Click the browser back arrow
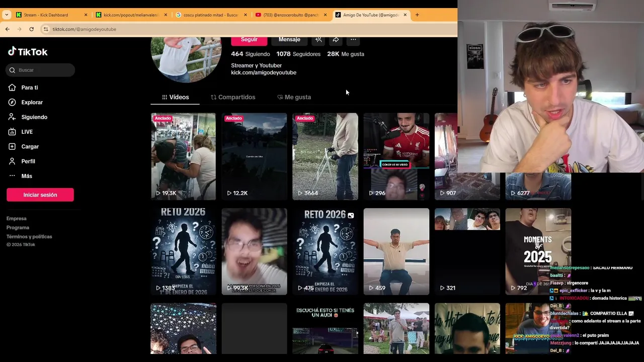The height and width of the screenshot is (362, 644). [x=7, y=29]
